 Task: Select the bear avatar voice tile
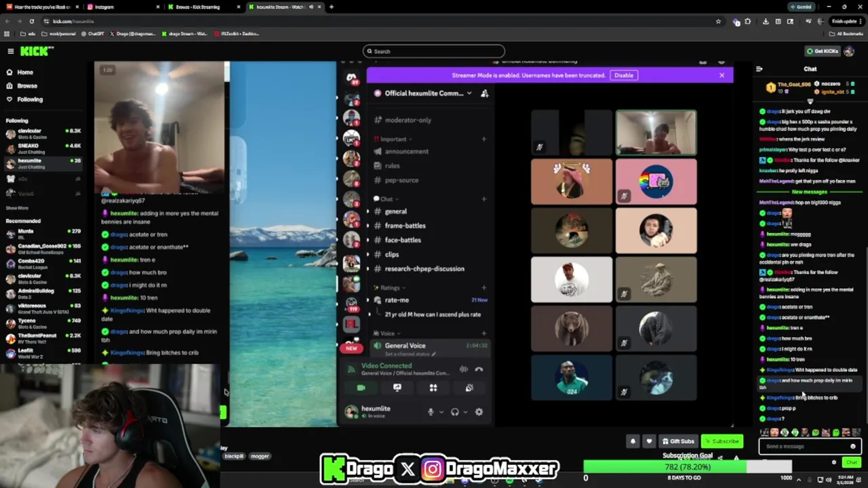point(571,329)
